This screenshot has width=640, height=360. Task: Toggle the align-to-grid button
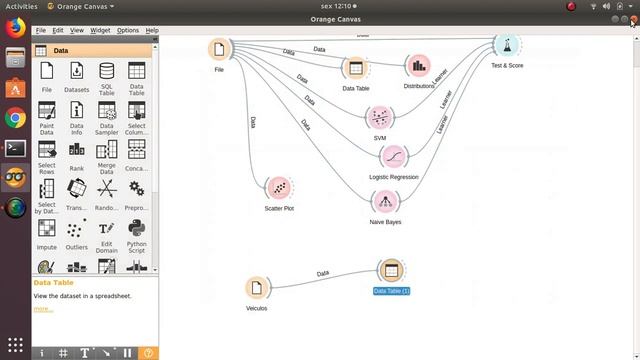tap(63, 353)
